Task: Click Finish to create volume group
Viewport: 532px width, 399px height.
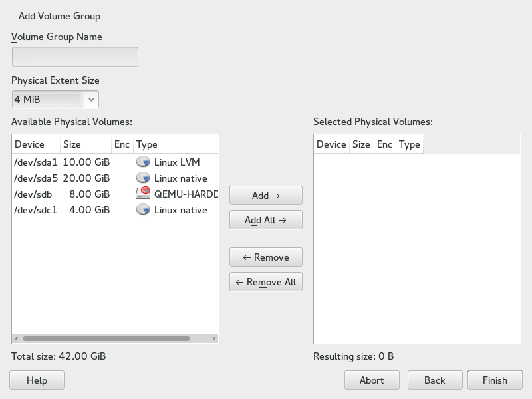Action: (495, 380)
